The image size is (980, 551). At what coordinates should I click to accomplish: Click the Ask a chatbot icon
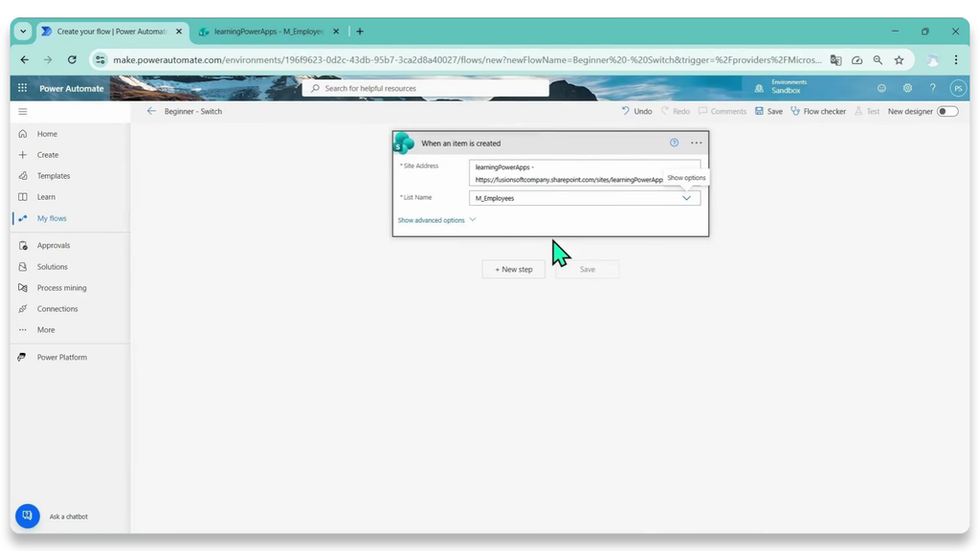pyautogui.click(x=28, y=516)
